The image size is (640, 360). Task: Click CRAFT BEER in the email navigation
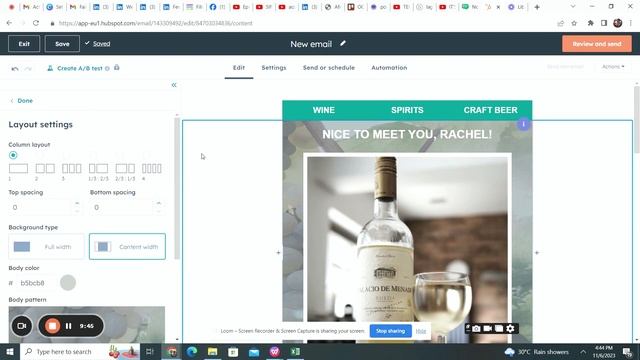(x=490, y=110)
